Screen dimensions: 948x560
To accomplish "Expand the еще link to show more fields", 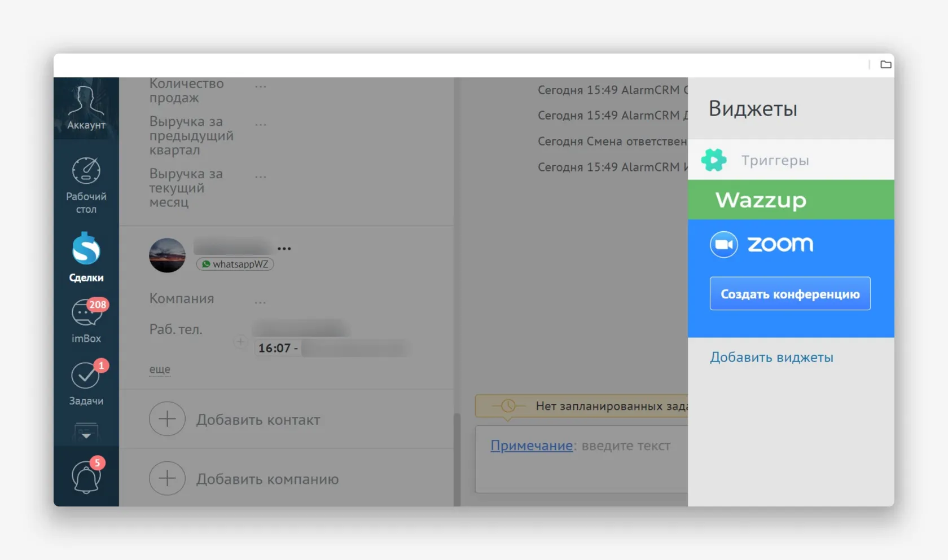I will 160,369.
